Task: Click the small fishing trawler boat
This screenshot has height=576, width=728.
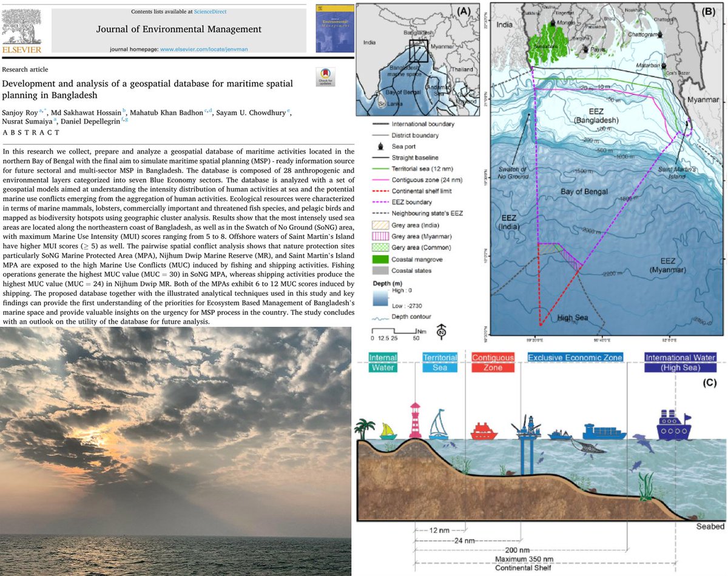Action: coord(559,434)
